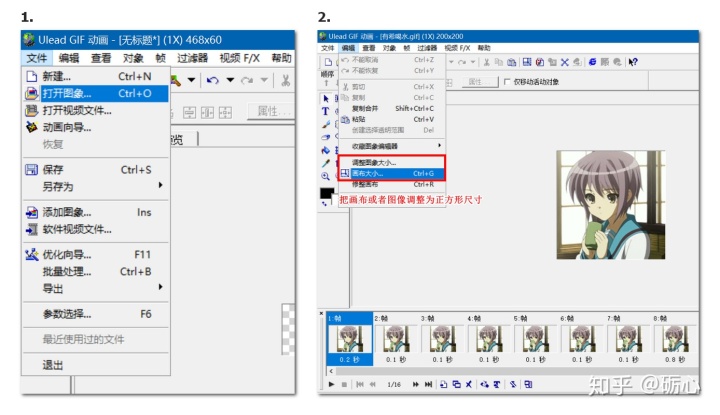Screen dimensions: 720x415
Task: Open the 查看 menu in window 1
Action: tap(101, 58)
